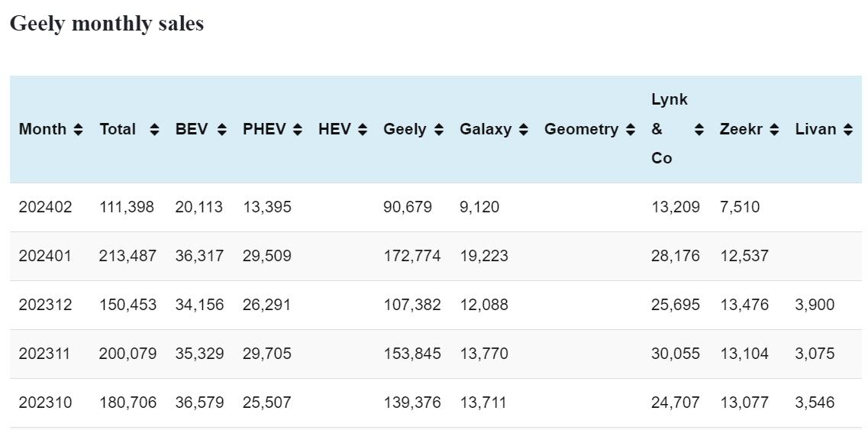This screenshot has width=868, height=430.
Task: Click the Geely monthly sales heading
Action: click(107, 24)
